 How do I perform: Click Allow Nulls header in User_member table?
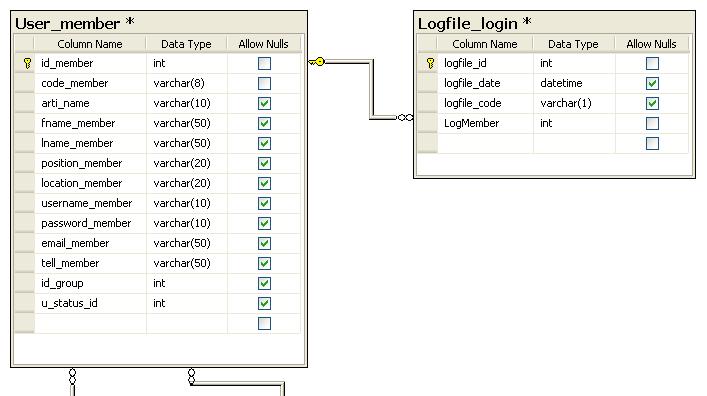click(x=263, y=44)
